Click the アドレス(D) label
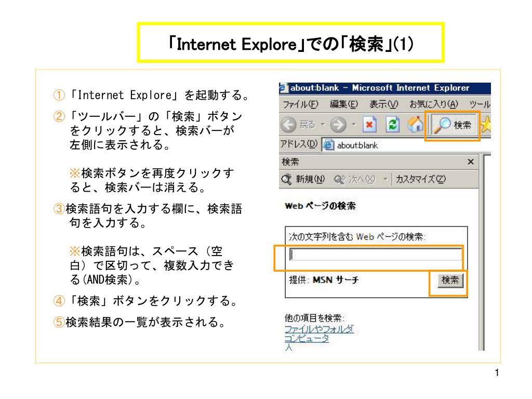The width and height of the screenshot is (532, 399). pyautogui.click(x=299, y=144)
